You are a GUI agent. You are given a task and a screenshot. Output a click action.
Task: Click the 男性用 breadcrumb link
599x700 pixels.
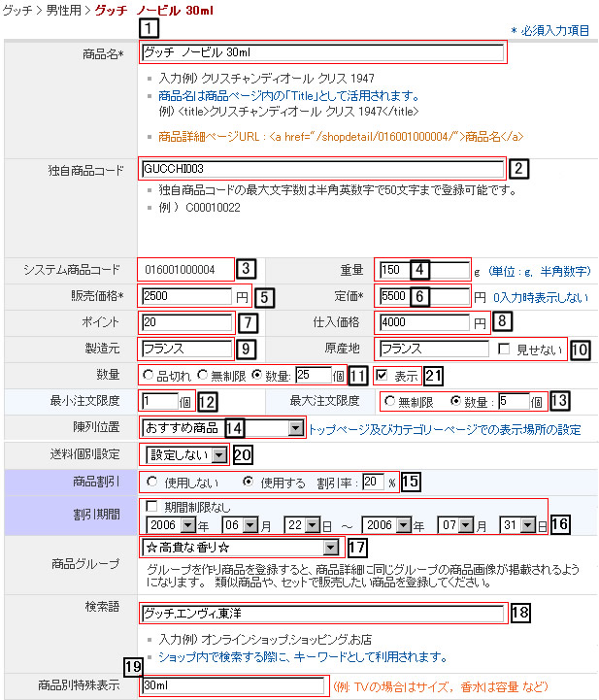point(64,11)
